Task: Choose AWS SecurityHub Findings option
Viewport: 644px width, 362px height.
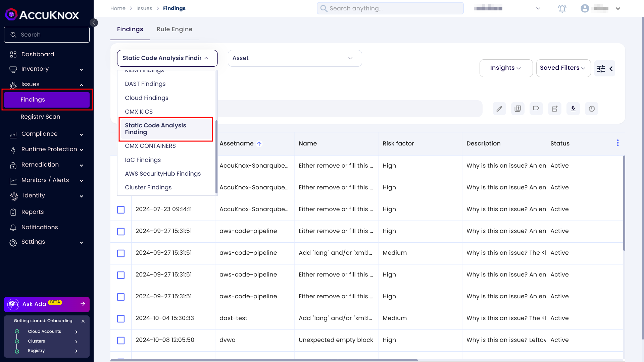Action: [x=163, y=174]
